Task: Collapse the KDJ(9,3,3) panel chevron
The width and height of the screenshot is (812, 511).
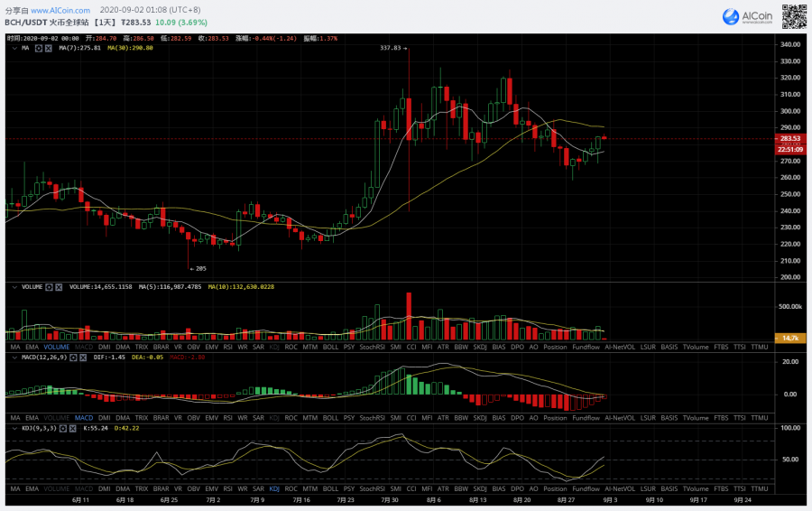Action: tap(14, 429)
